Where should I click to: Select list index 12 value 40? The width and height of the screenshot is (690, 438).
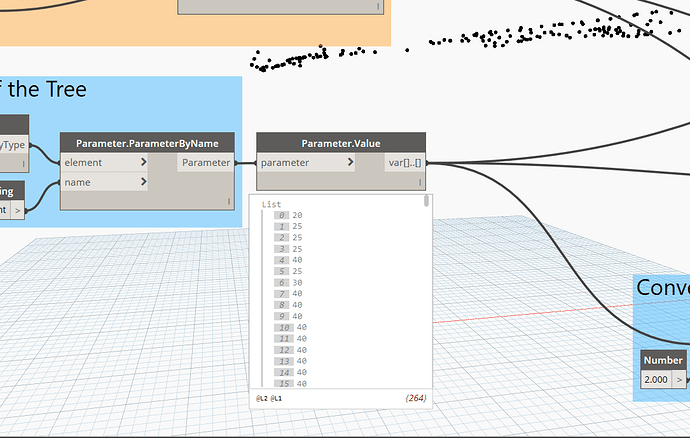tap(290, 350)
